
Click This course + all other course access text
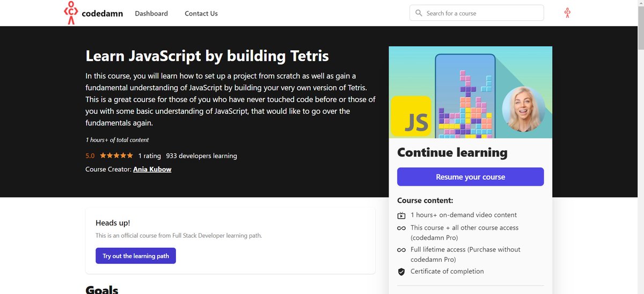pos(464,233)
